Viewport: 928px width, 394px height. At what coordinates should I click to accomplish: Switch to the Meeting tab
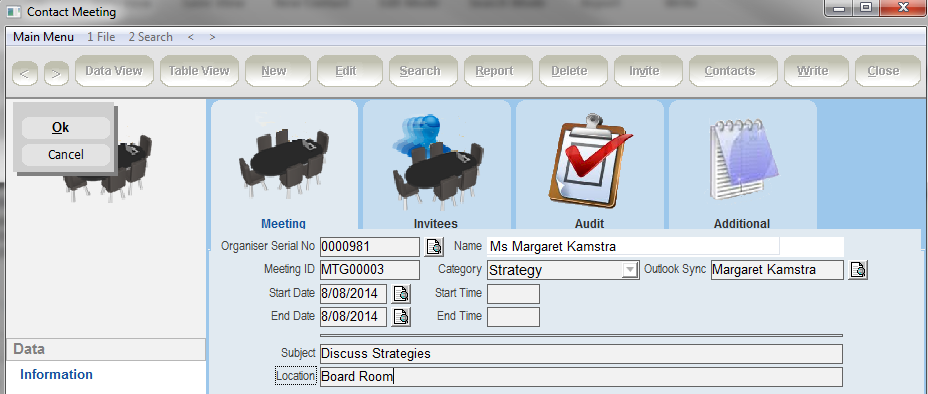[283, 224]
